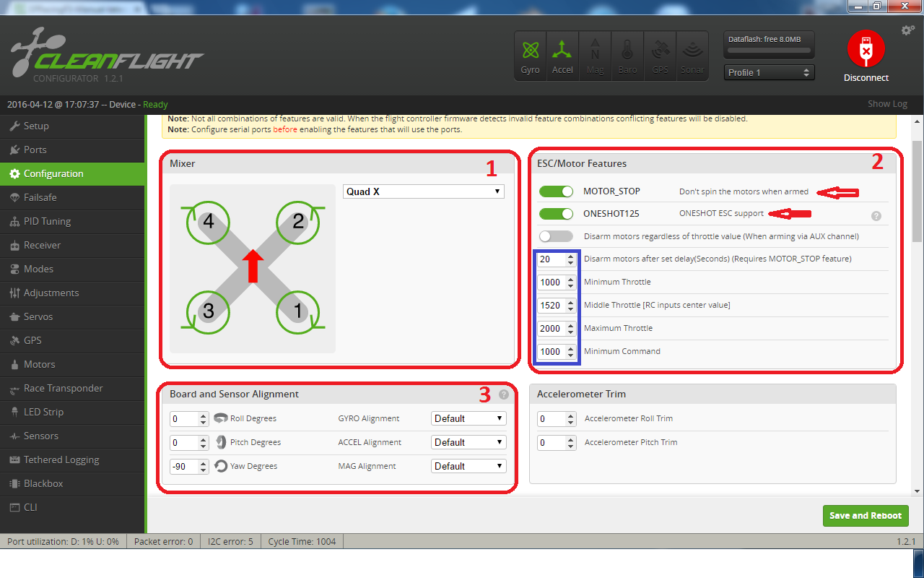
Task: Enable disarm motors regardless of throttle switch
Action: click(556, 236)
